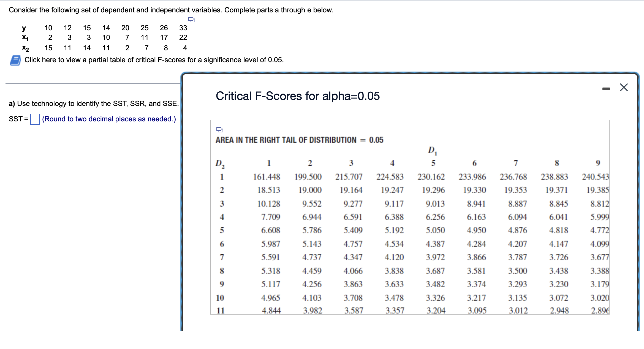
Task: Select the column header D1
Action: tap(432, 151)
